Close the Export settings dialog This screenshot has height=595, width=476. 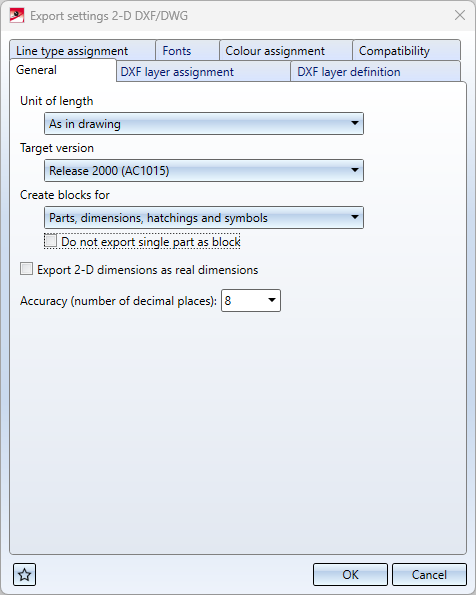[460, 16]
